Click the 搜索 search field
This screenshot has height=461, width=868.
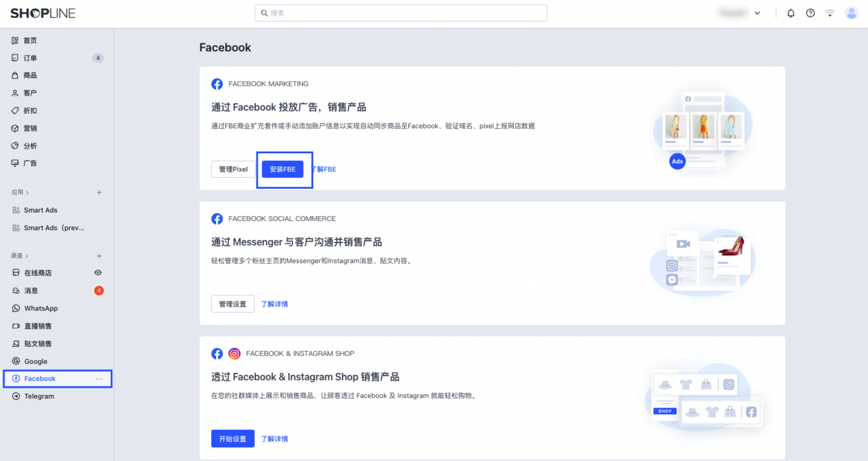click(x=401, y=13)
